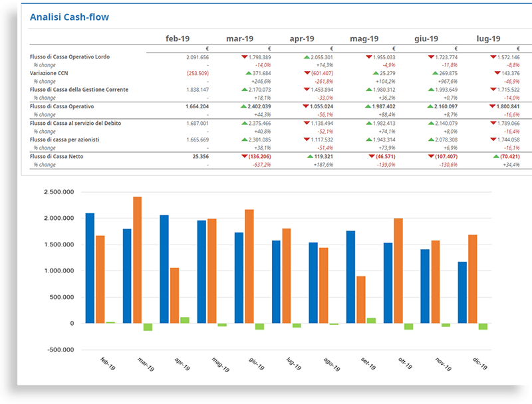The image size is (532, 404).
Task: Select the giu-19 column header
Action: click(426, 39)
